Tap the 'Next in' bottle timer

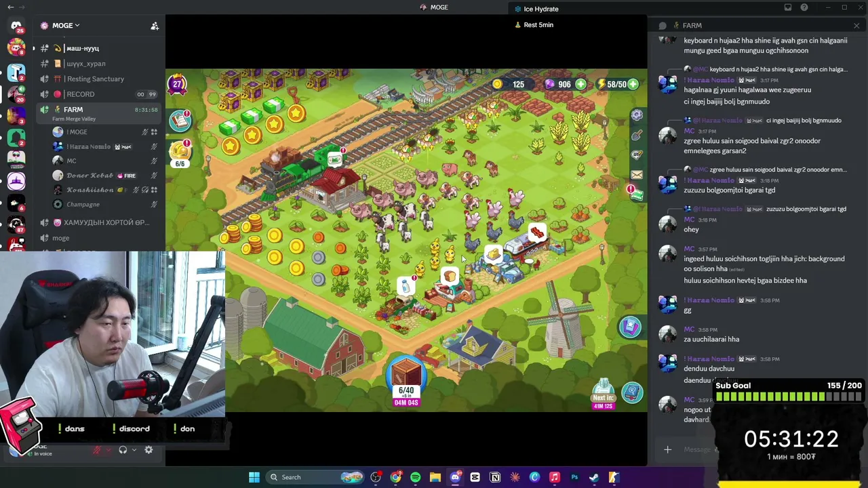pos(603,395)
